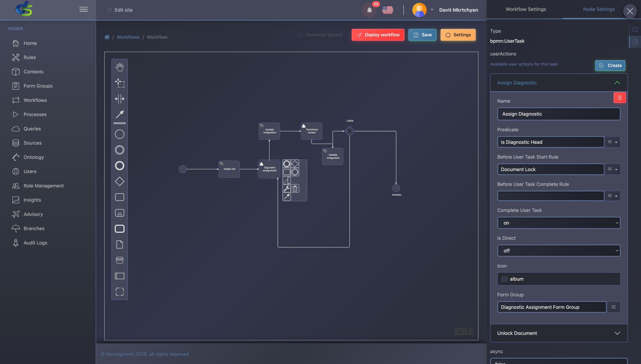Activate the hand tool in palette
641x364 pixels.
tap(120, 67)
